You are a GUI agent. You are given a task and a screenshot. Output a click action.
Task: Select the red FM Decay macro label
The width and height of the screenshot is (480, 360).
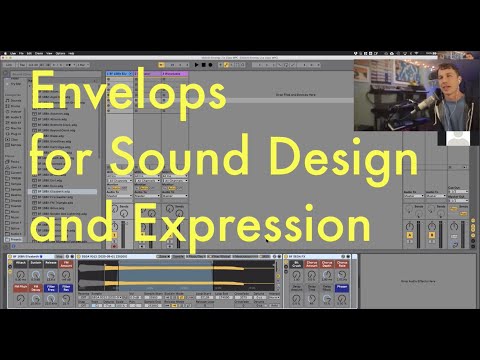pyautogui.click(x=36, y=288)
